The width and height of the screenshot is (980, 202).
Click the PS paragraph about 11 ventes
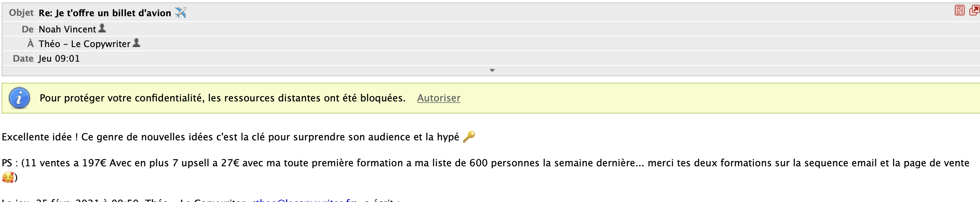[x=486, y=170]
